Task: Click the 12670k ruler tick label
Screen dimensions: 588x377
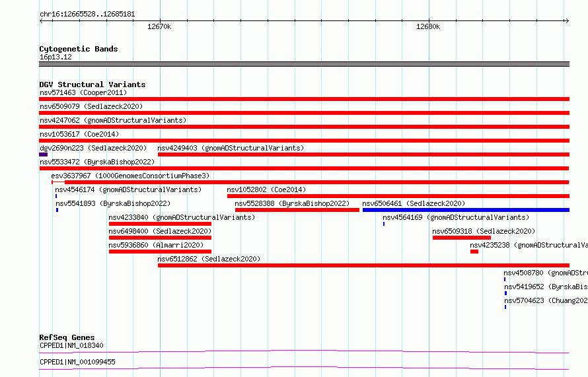Action: [159, 26]
